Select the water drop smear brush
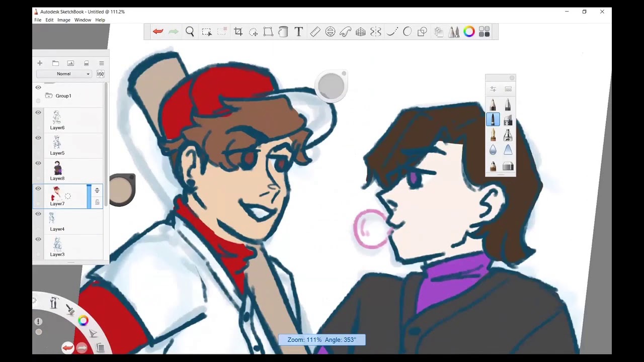644x362 pixels. coord(493,150)
